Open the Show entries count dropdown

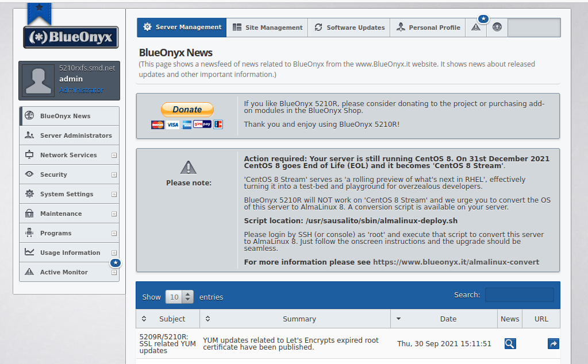pyautogui.click(x=180, y=297)
